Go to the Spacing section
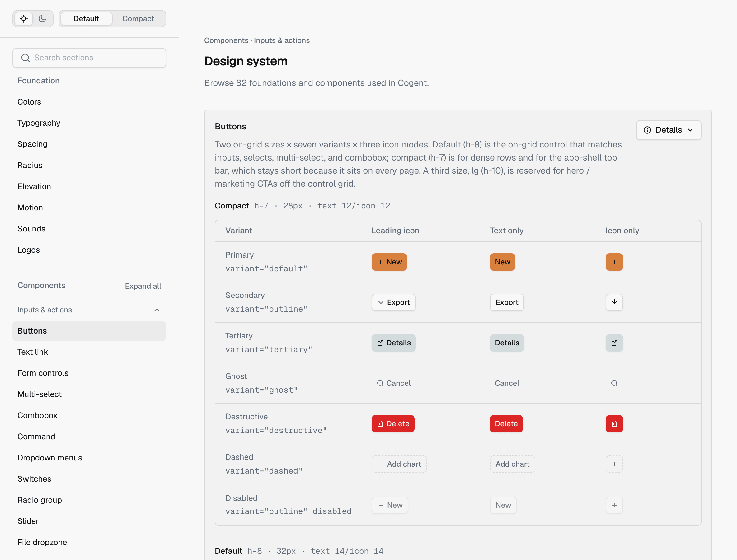Image resolution: width=737 pixels, height=560 pixels. [89, 144]
